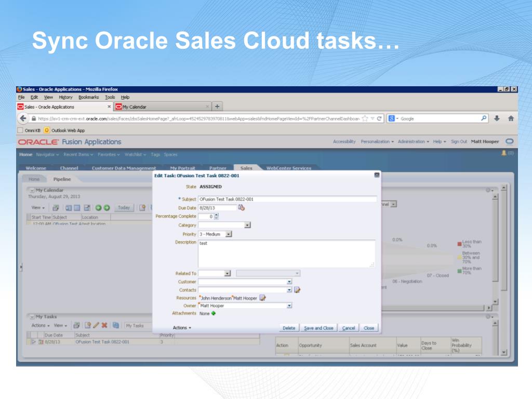
Task: Click the My Calendar next green arrow
Action: click(107, 208)
